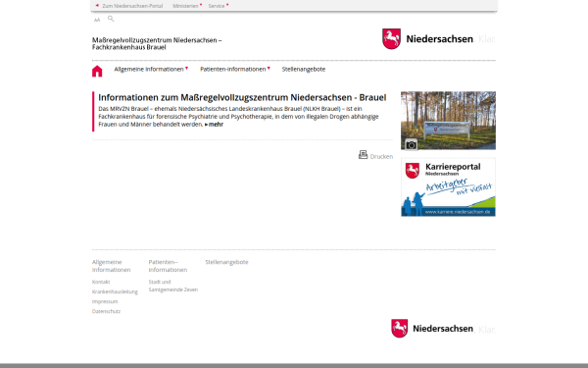The width and height of the screenshot is (588, 368).
Task: Open Allgemeine Informationen navigation dropdown
Action: pos(151,69)
